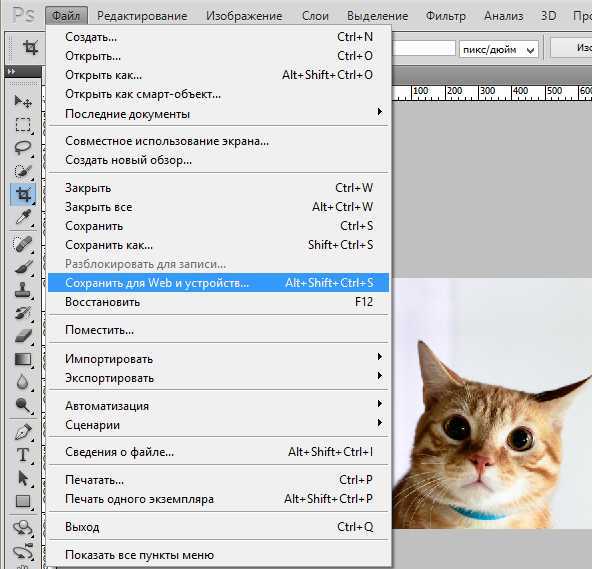Image resolution: width=592 pixels, height=569 pixels.
Task: Choose Сохранить как... menu entry
Action: 218,245
